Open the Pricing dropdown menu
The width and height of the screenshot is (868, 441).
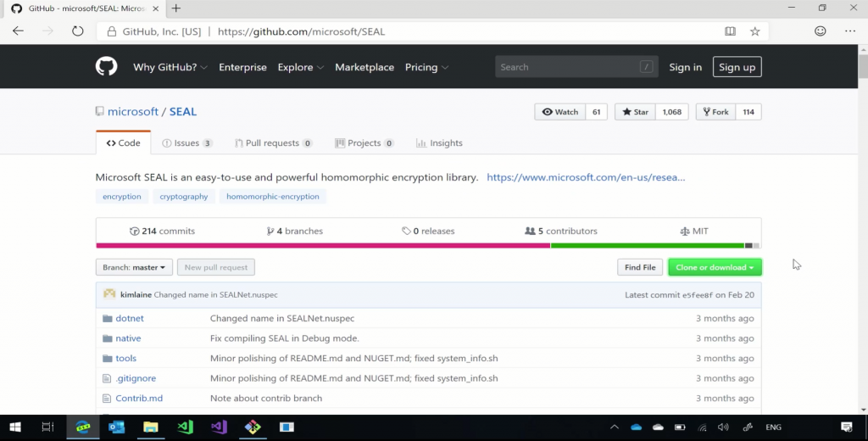426,67
